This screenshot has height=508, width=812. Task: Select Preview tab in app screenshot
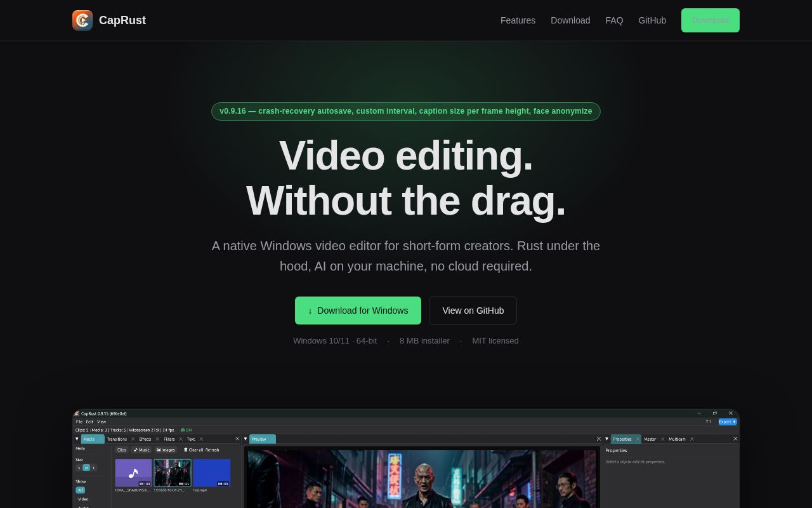[x=263, y=439]
